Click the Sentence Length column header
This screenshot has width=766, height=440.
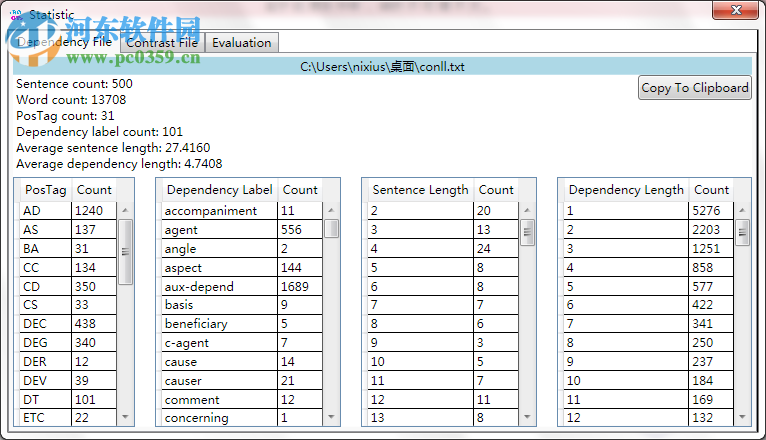tap(420, 190)
